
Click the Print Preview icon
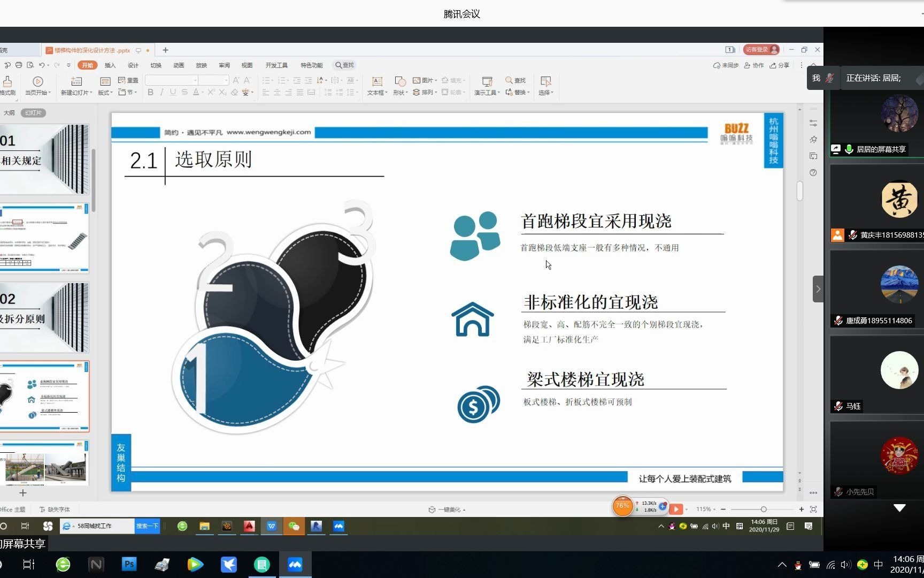30,65
